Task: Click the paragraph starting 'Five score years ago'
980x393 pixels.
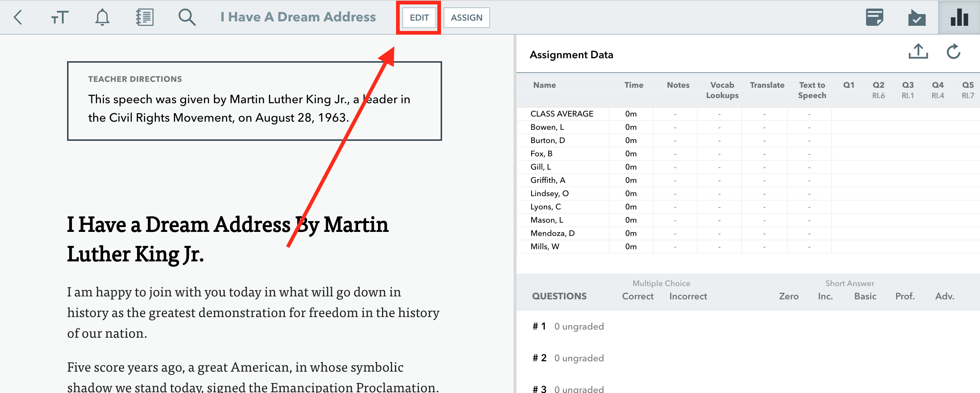Action: 253,377
